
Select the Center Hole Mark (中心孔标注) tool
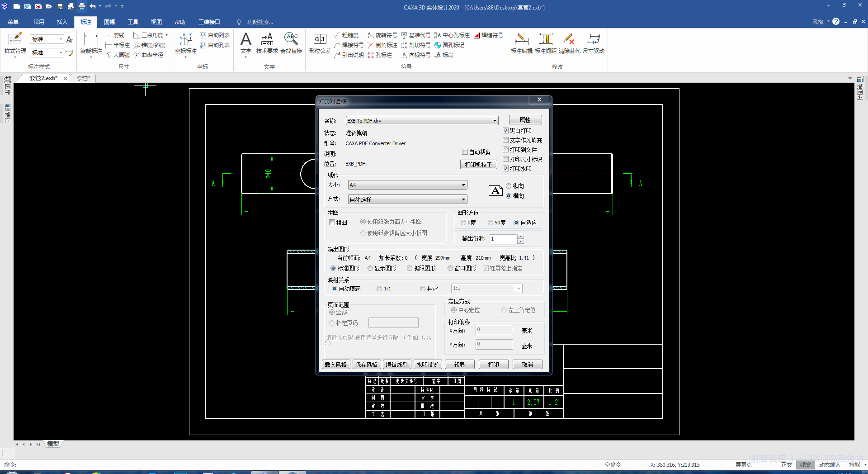452,35
